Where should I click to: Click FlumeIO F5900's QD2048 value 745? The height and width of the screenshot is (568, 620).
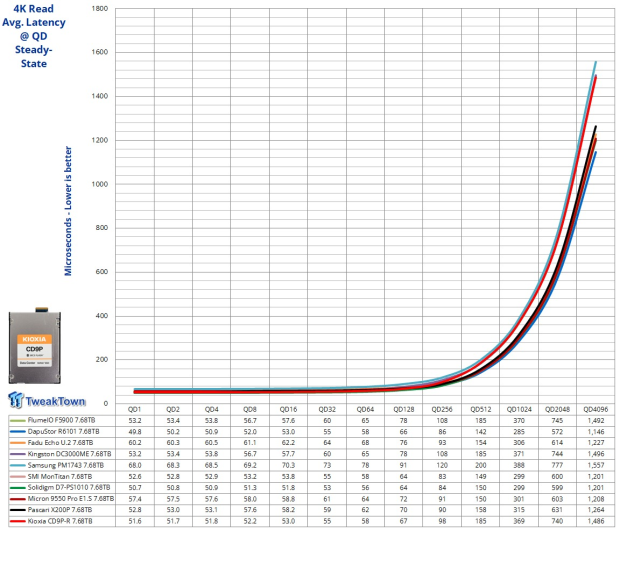(558, 420)
